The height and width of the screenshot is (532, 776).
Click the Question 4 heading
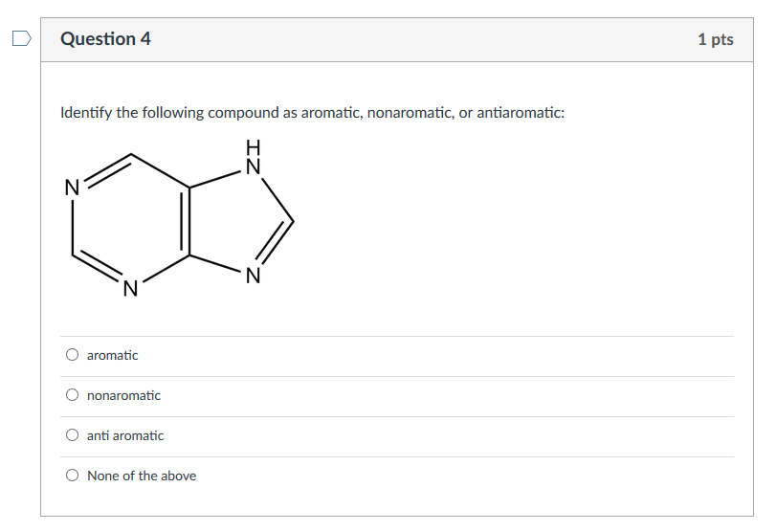click(x=105, y=38)
